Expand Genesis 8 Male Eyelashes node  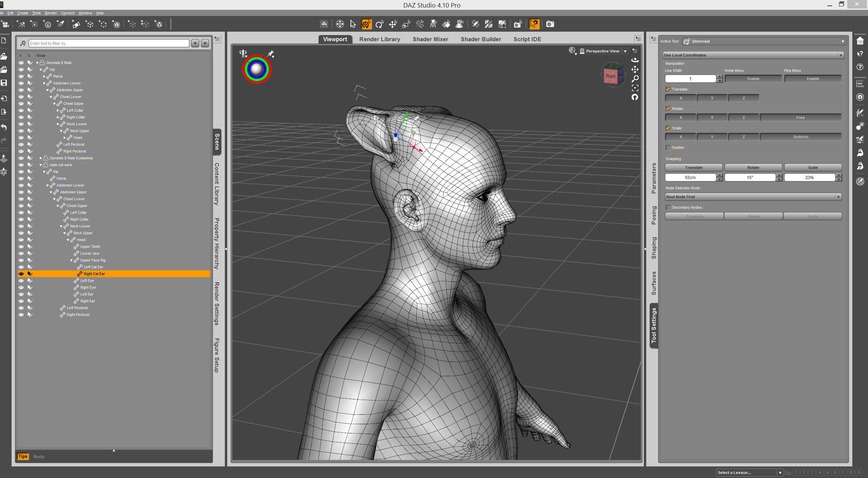pos(41,158)
